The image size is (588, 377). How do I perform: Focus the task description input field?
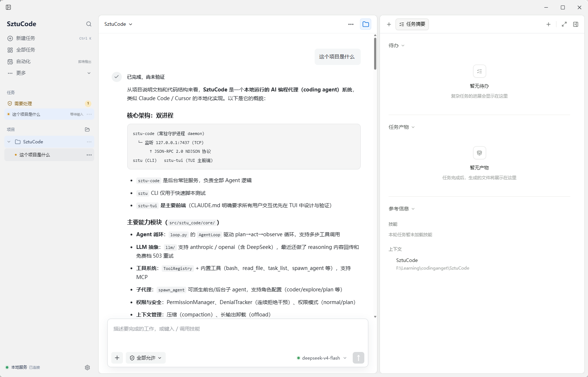[238, 334]
